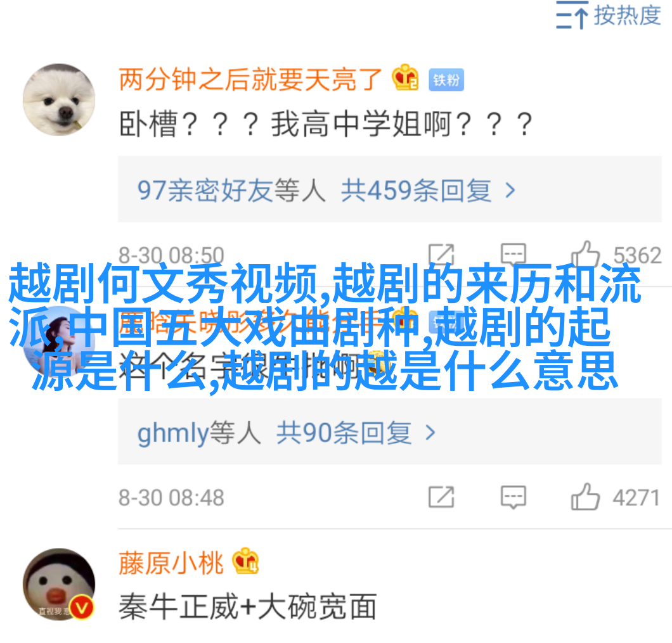Image resolution: width=672 pixels, height=643 pixels.
Task: Sort comments by 按热度
Action: (608, 15)
